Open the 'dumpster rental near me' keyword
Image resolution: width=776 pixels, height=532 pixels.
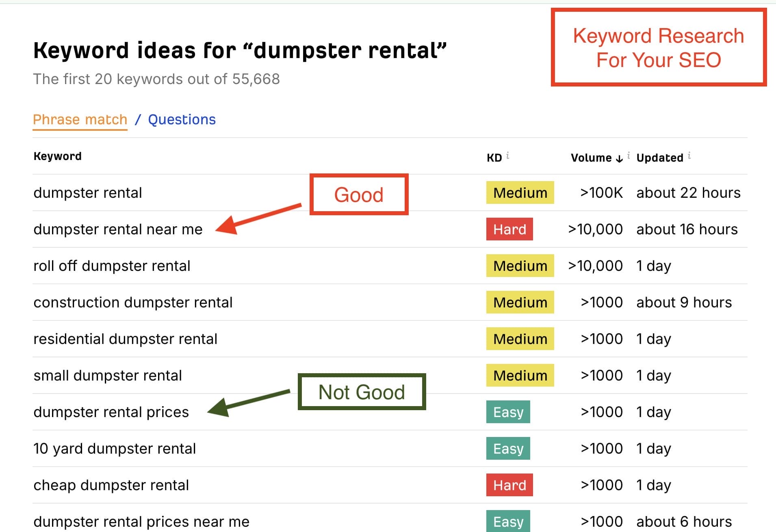118,229
